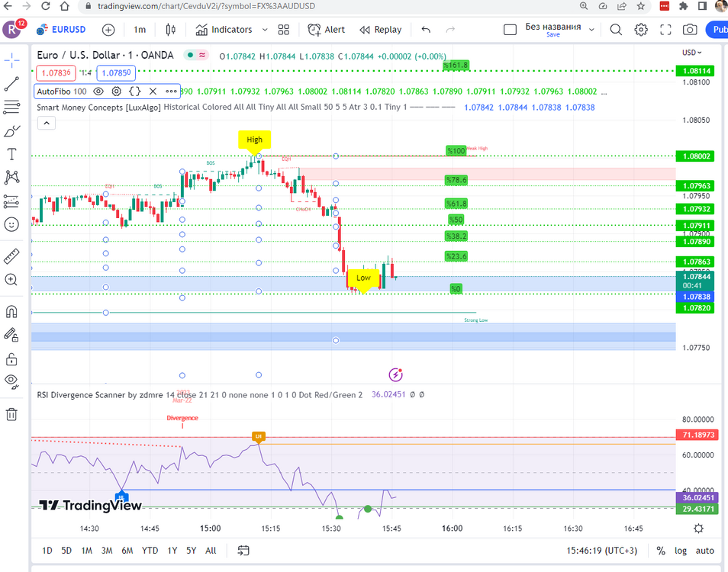The width and height of the screenshot is (728, 572).
Task: Toggle auto scale mode
Action: [x=705, y=551]
